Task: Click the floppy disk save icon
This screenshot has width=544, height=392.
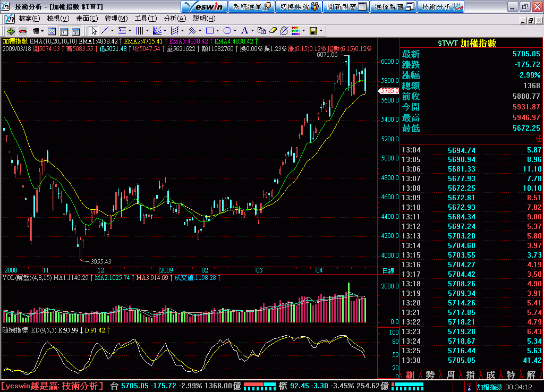Action: [313, 31]
